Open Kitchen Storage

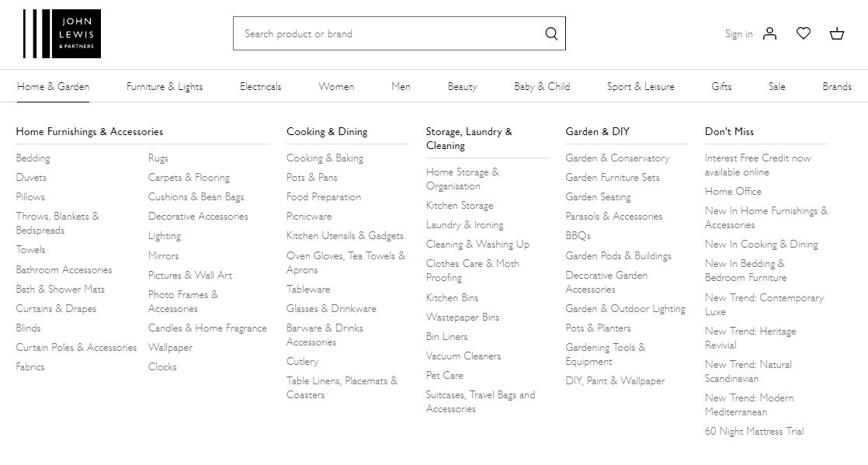pyautogui.click(x=460, y=206)
